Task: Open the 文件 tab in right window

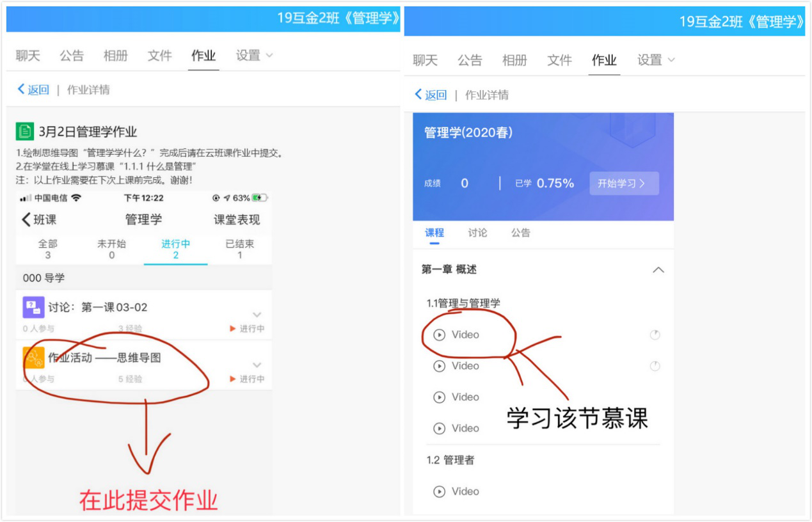Action: pyautogui.click(x=559, y=60)
